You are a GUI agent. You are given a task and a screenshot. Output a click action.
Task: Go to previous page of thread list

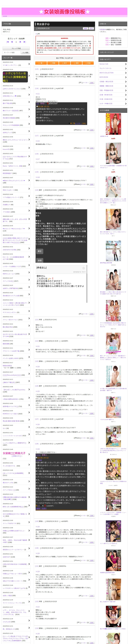pyautogui.click(x=12, y=42)
